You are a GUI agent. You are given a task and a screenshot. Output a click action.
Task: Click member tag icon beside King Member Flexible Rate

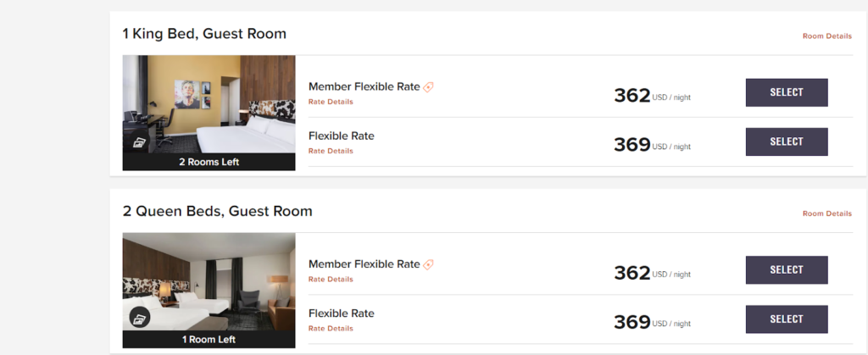coord(429,86)
